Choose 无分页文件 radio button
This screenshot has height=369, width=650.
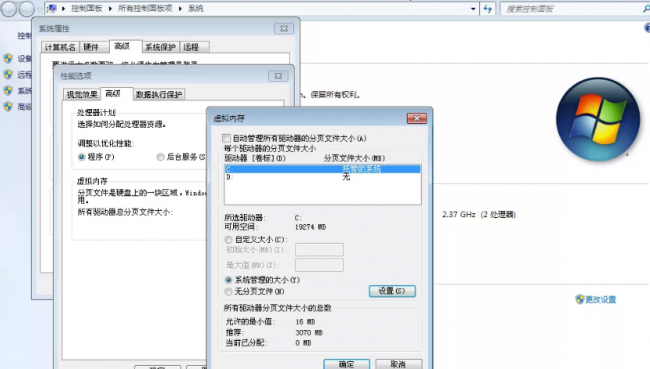pos(228,291)
